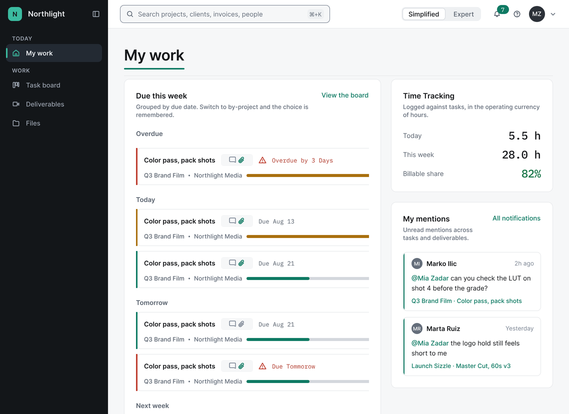Click the Due Aug 13 task's progress bar
569x414 pixels.
pyautogui.click(x=308, y=237)
